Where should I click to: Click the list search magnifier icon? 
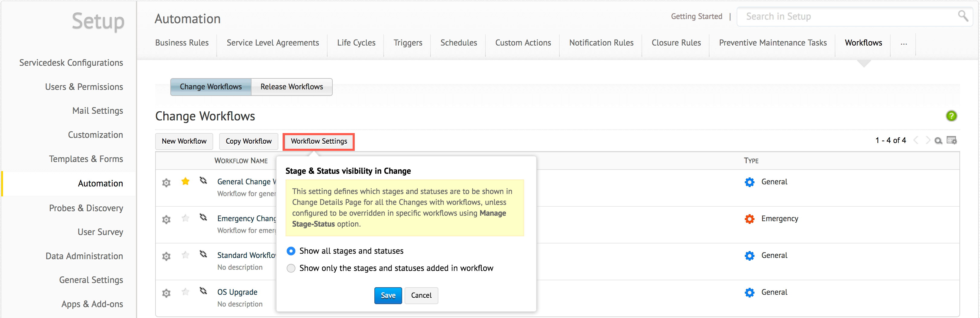tap(938, 141)
